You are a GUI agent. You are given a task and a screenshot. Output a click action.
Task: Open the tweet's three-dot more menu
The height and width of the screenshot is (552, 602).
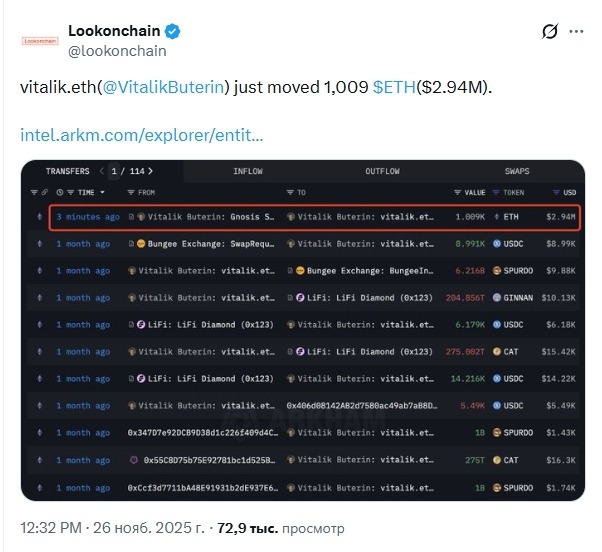coord(578,32)
